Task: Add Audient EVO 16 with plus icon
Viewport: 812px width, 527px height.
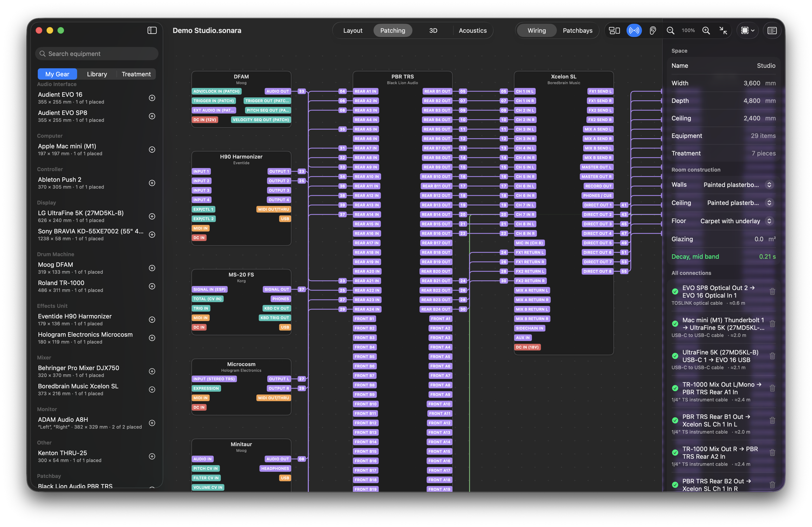Action: coord(152,98)
